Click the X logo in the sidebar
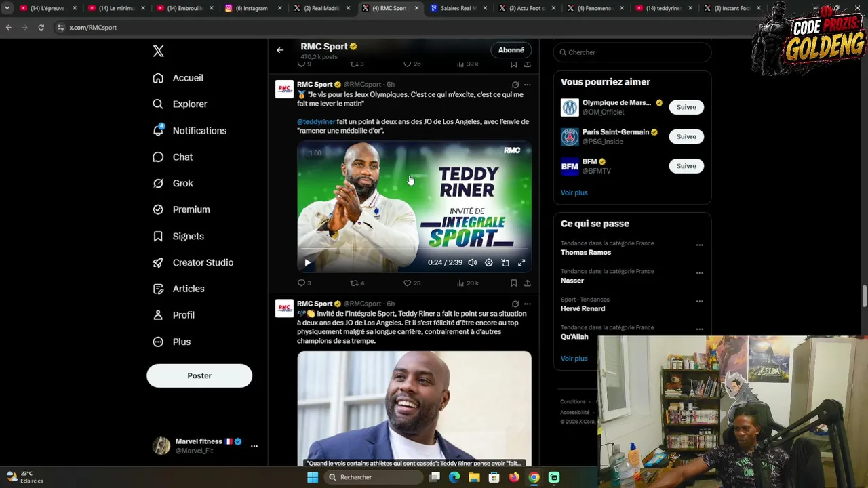 158,51
